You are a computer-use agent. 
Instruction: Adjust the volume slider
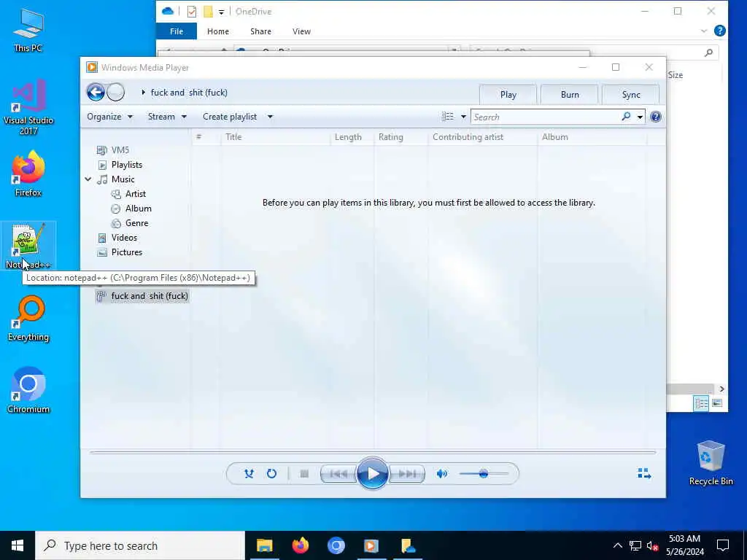483,473
